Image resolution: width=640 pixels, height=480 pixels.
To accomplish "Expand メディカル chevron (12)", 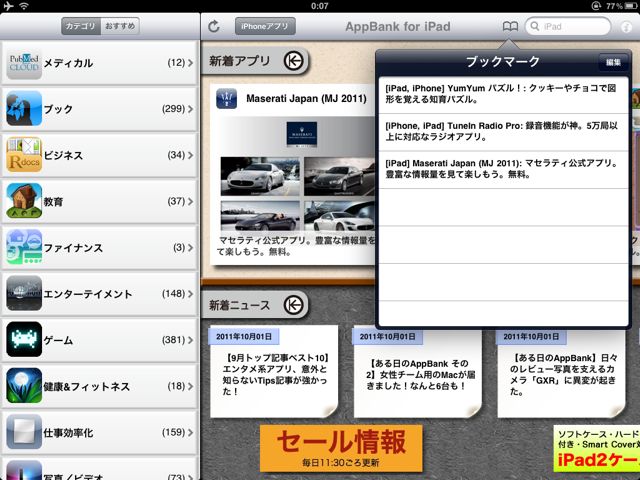I will click(191, 63).
